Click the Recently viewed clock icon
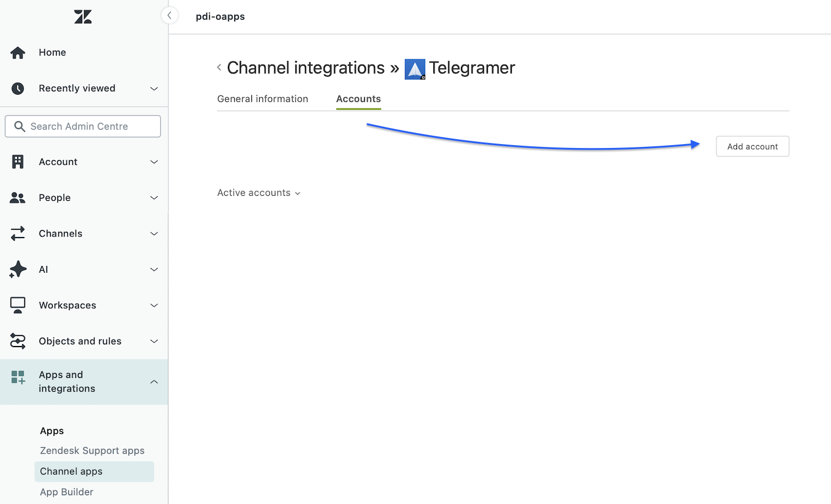The image size is (831, 504). click(x=17, y=88)
